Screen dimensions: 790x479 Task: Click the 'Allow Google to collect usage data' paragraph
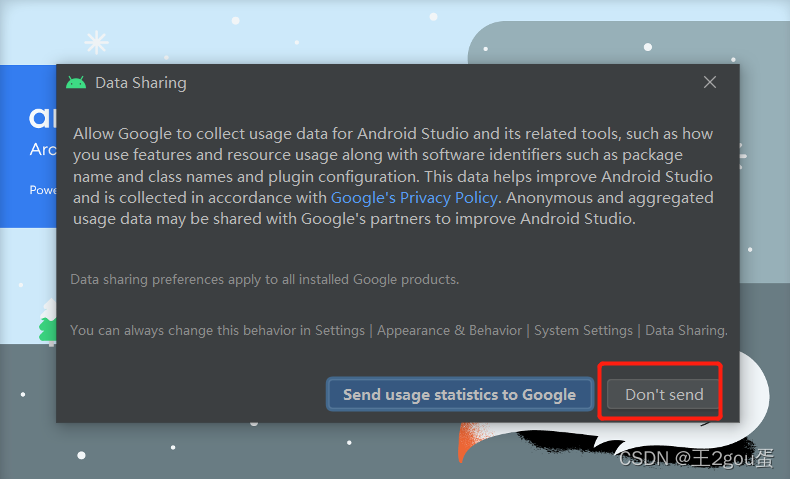tap(393, 176)
